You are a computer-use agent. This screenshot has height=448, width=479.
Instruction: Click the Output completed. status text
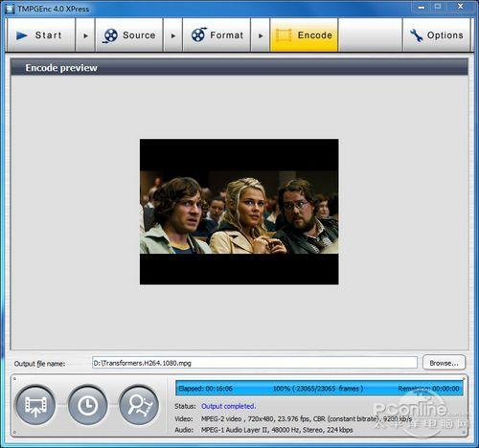click(228, 406)
